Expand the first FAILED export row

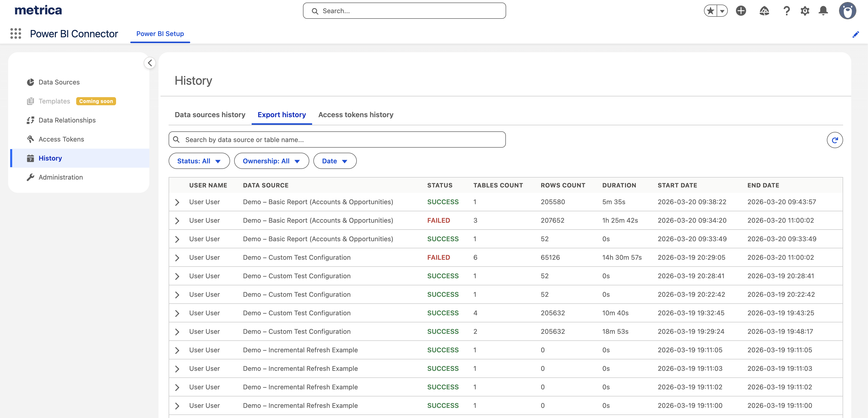(x=177, y=221)
